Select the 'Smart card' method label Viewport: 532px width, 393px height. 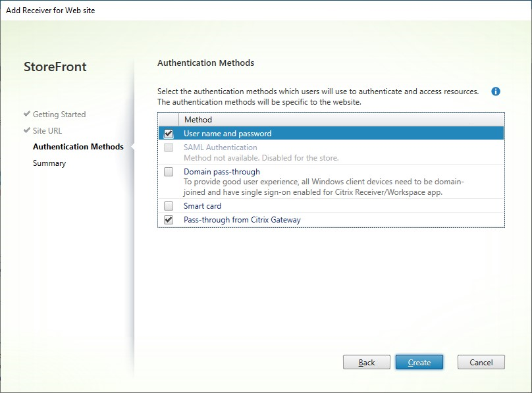click(x=202, y=206)
